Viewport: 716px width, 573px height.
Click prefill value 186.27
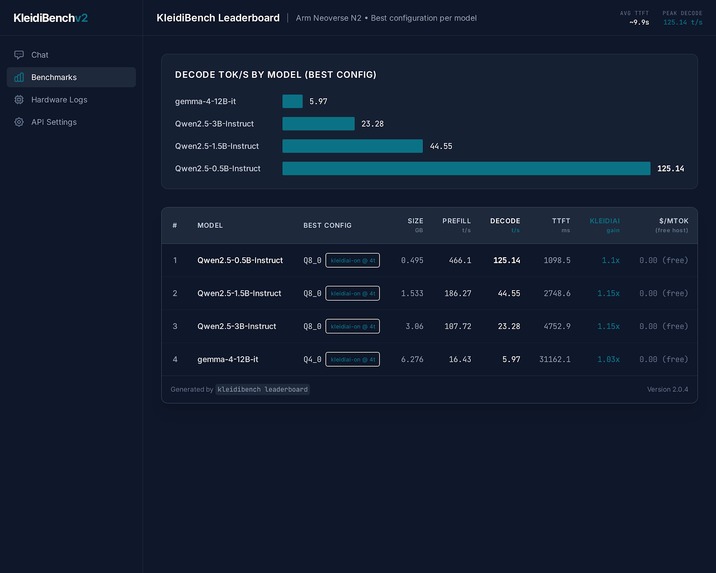click(x=458, y=293)
